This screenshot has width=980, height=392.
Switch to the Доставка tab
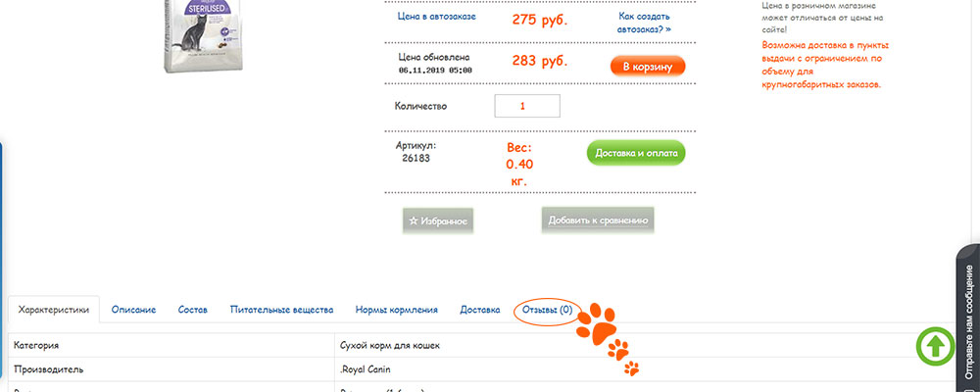point(480,310)
